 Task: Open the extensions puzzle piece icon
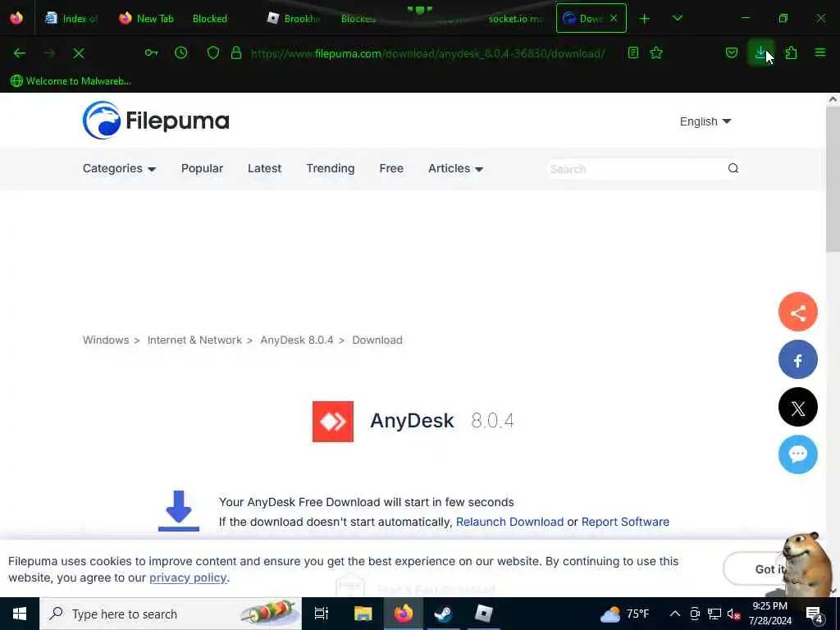pyautogui.click(x=791, y=52)
